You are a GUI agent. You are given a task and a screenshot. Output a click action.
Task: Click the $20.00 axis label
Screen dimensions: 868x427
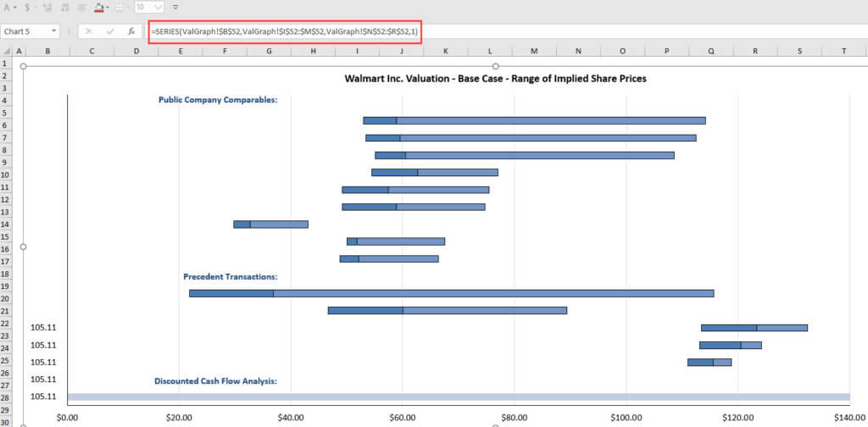point(179,417)
